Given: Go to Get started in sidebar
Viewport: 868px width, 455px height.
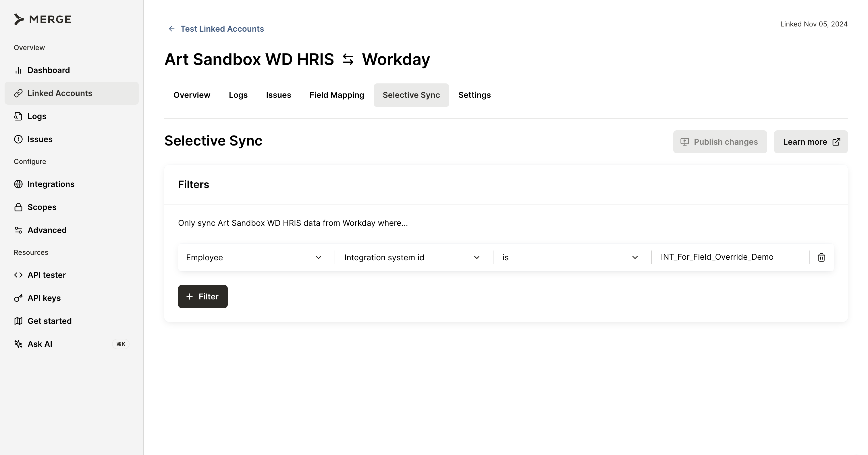Looking at the screenshot, I should click(49, 321).
